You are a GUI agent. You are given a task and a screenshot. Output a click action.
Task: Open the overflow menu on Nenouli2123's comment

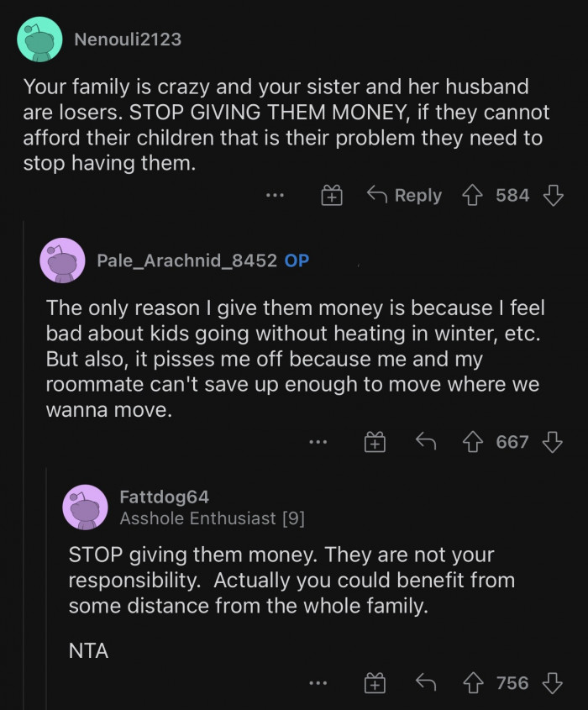pos(273,195)
